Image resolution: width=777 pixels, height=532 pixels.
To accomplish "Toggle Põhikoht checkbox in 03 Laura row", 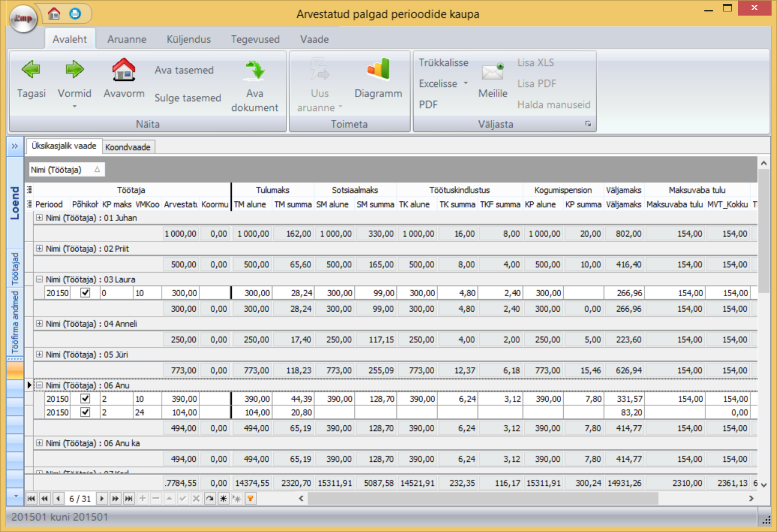I will 85,293.
